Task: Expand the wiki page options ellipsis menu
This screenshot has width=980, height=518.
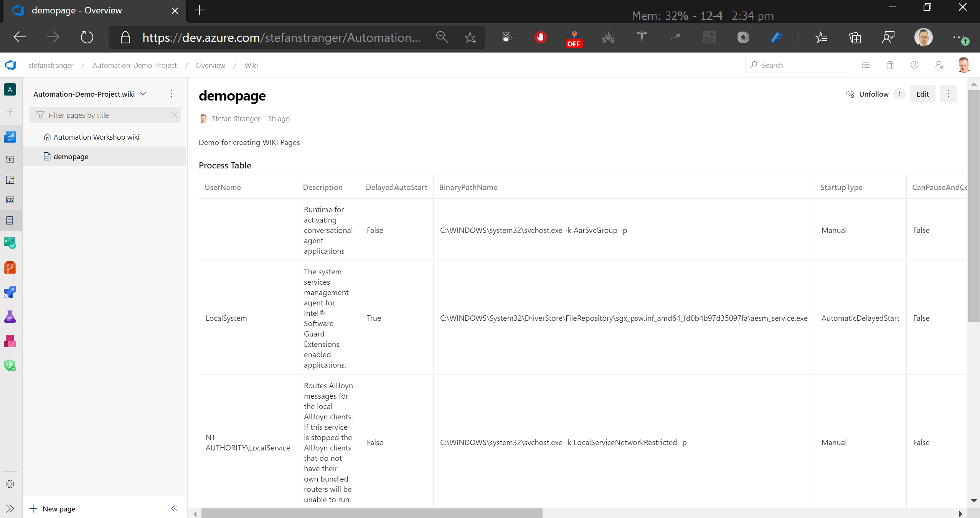Action: tap(948, 94)
